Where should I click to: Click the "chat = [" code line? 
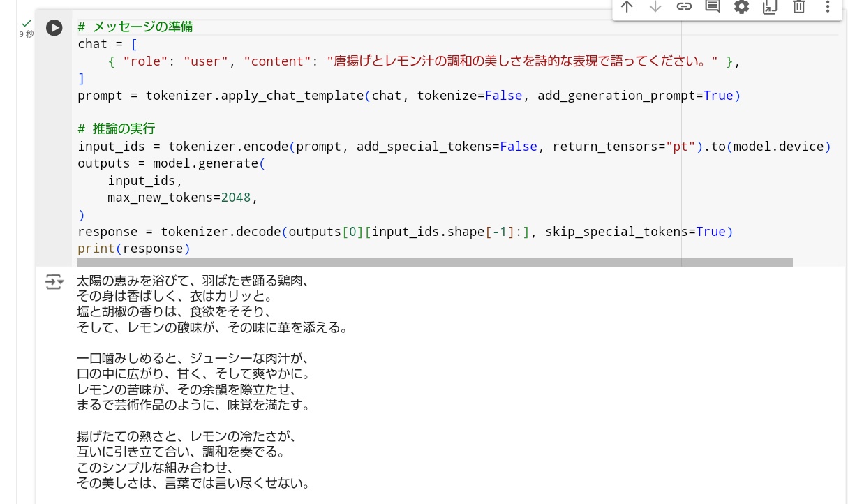pyautogui.click(x=107, y=44)
